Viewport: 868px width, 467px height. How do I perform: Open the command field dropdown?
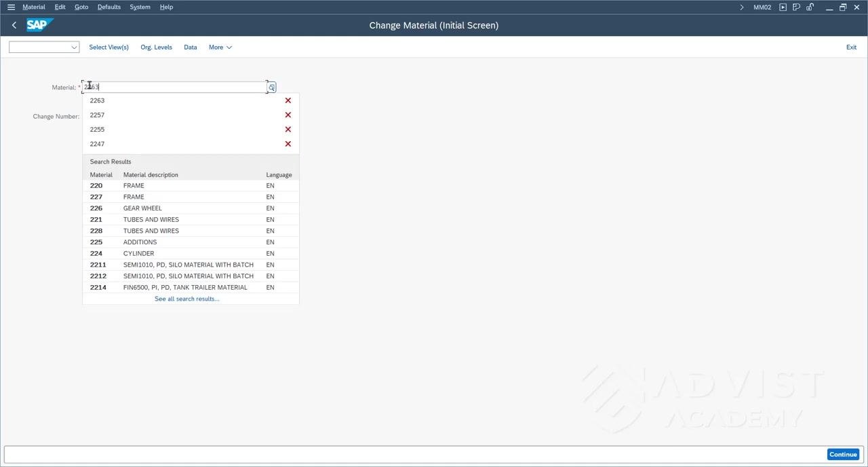tap(74, 48)
